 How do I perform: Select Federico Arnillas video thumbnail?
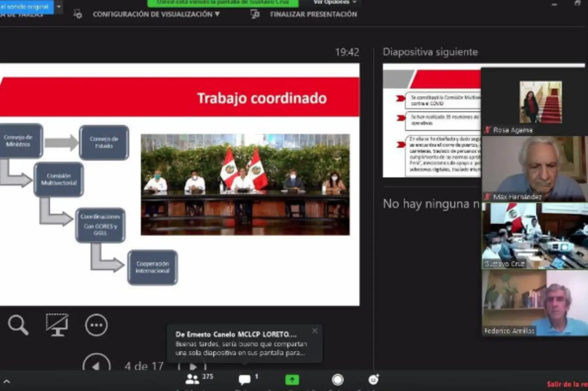click(535, 303)
